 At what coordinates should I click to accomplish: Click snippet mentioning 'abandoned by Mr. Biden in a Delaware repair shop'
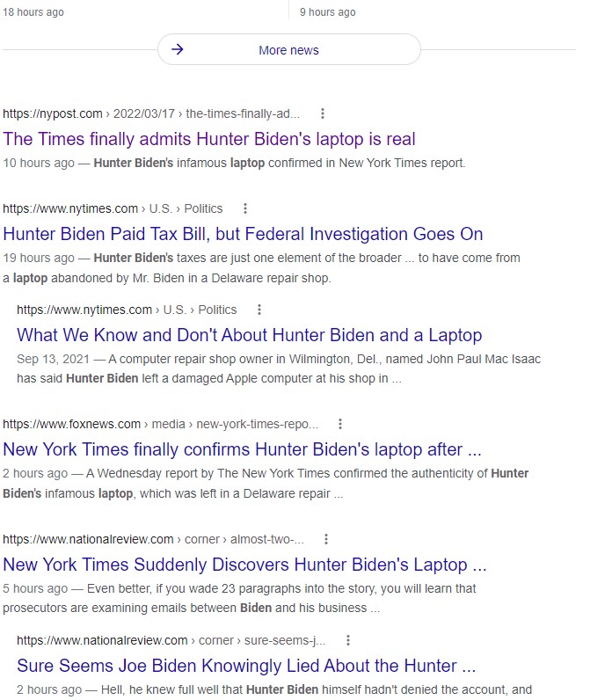click(x=261, y=268)
